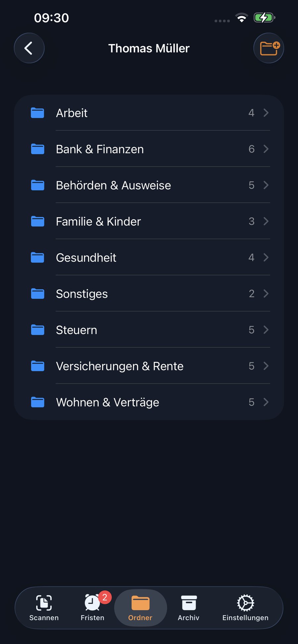
Task: Open the Familie & Kinder folder
Action: 149,221
